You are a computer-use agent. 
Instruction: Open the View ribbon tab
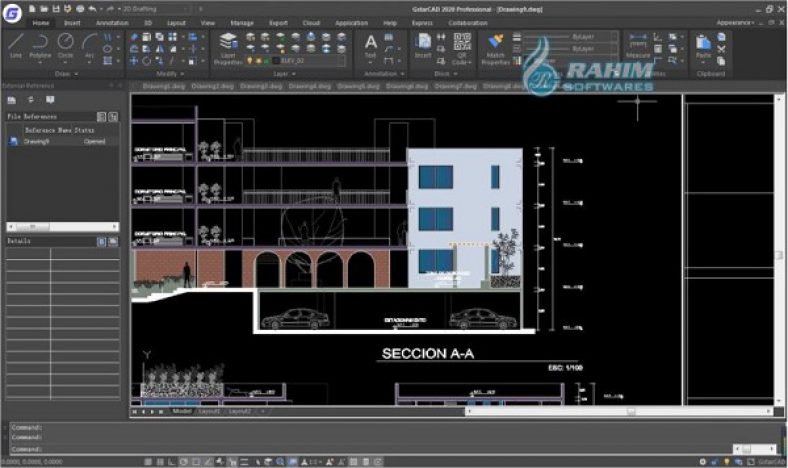tap(208, 23)
